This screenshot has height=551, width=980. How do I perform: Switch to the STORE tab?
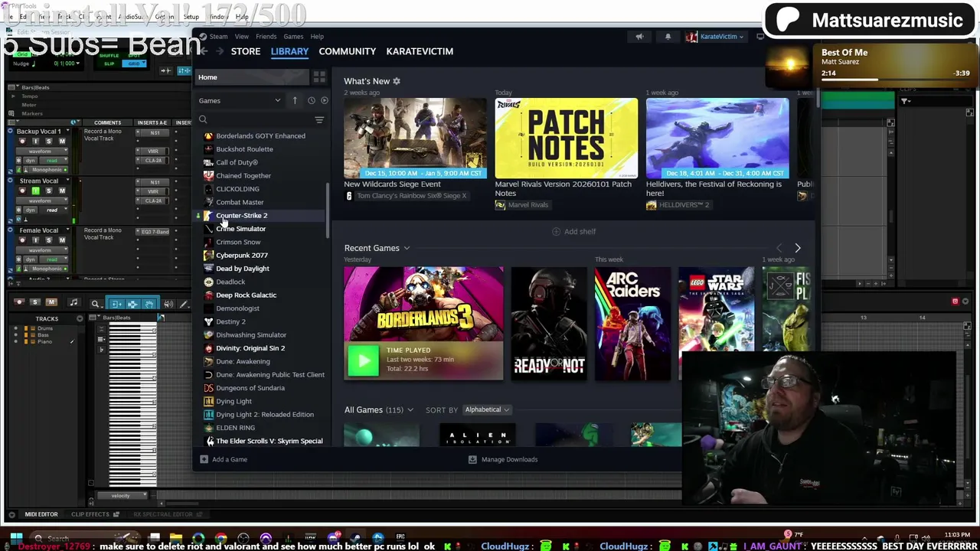click(x=246, y=51)
